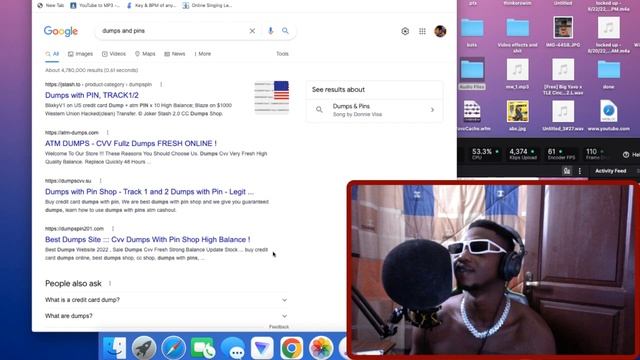
Task: Click the 61 Encoder FPS stat
Action: (561, 154)
